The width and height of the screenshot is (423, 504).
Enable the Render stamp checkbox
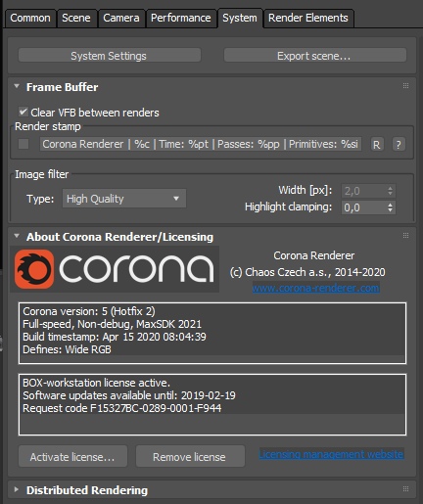click(23, 144)
